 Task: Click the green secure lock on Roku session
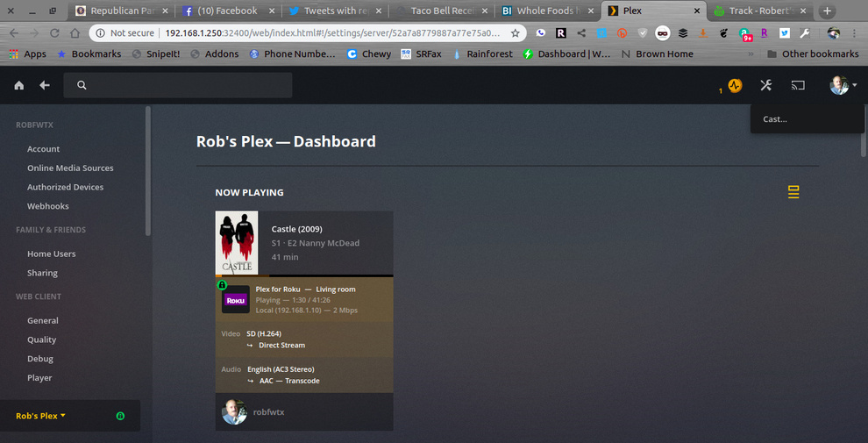222,285
